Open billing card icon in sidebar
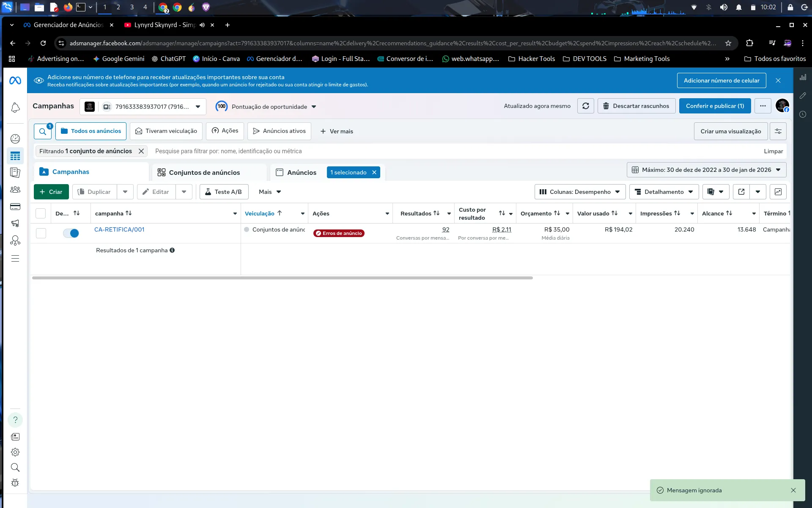 click(15, 207)
